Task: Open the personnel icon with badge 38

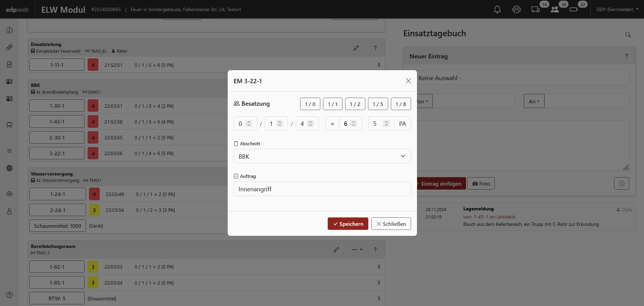Action: coord(555,9)
